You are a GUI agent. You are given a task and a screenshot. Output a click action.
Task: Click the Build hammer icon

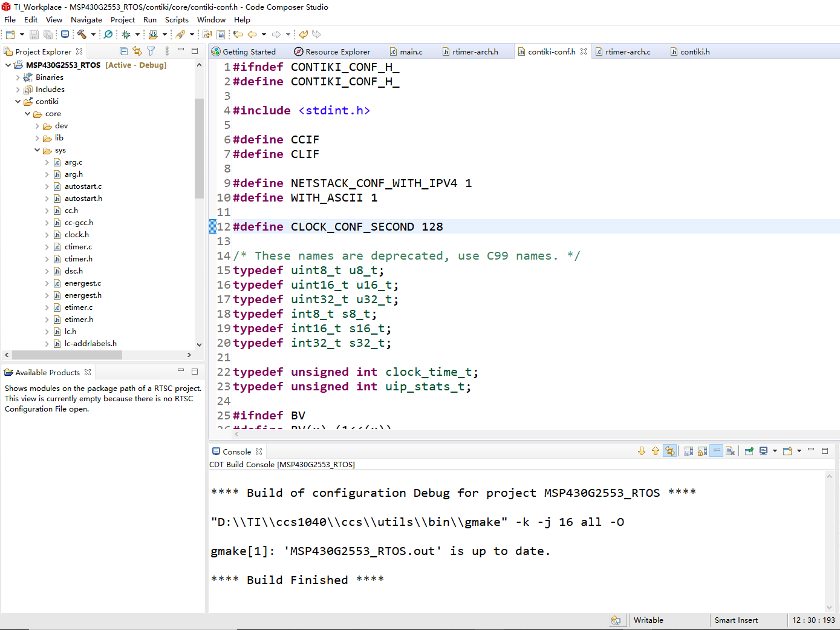82,34
